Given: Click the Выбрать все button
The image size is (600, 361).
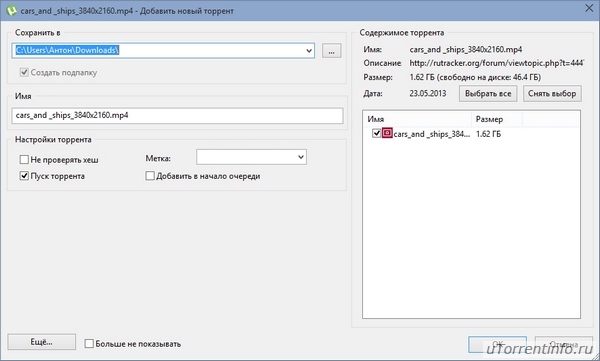Looking at the screenshot, I should pos(488,93).
